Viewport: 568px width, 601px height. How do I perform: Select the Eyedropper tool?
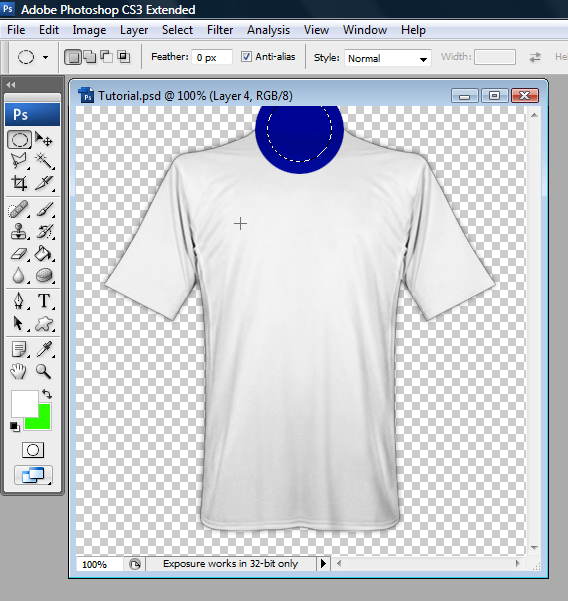tap(44, 349)
